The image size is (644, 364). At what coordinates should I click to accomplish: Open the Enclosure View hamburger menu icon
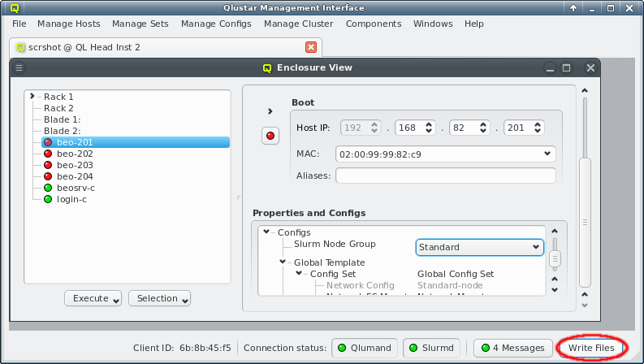click(19, 67)
